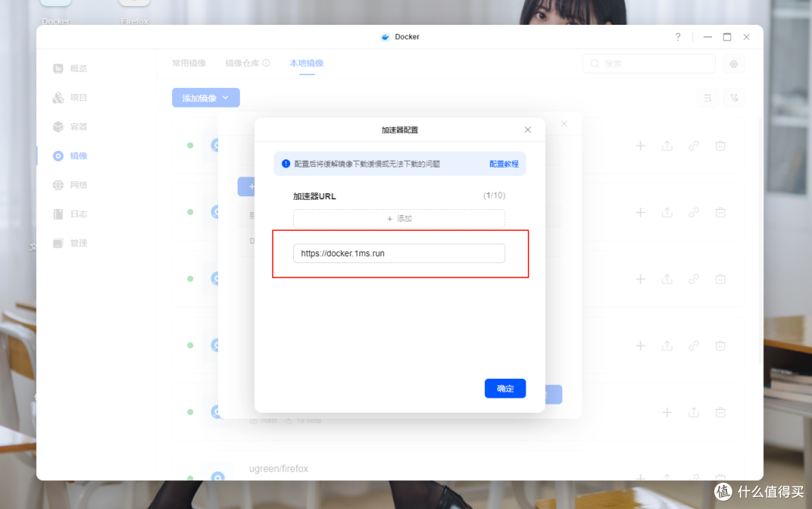
Task: Click the plus icon in the 10.6MB image row
Action: click(x=667, y=413)
